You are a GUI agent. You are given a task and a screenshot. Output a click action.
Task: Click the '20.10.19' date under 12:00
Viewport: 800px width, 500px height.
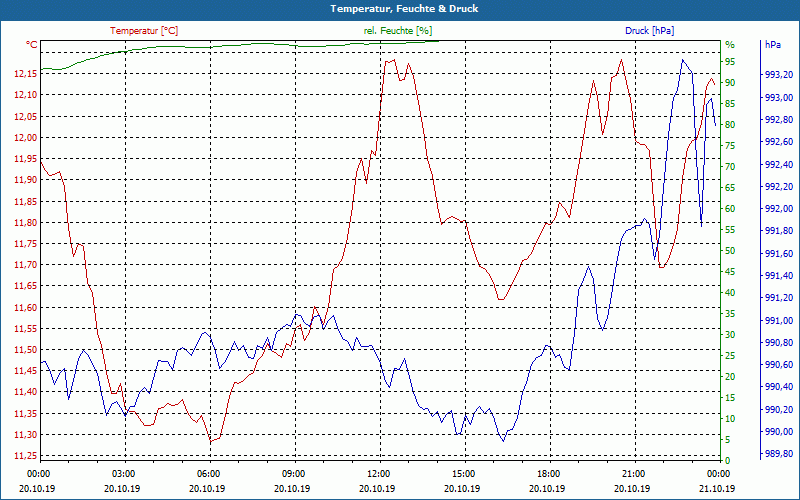378,488
